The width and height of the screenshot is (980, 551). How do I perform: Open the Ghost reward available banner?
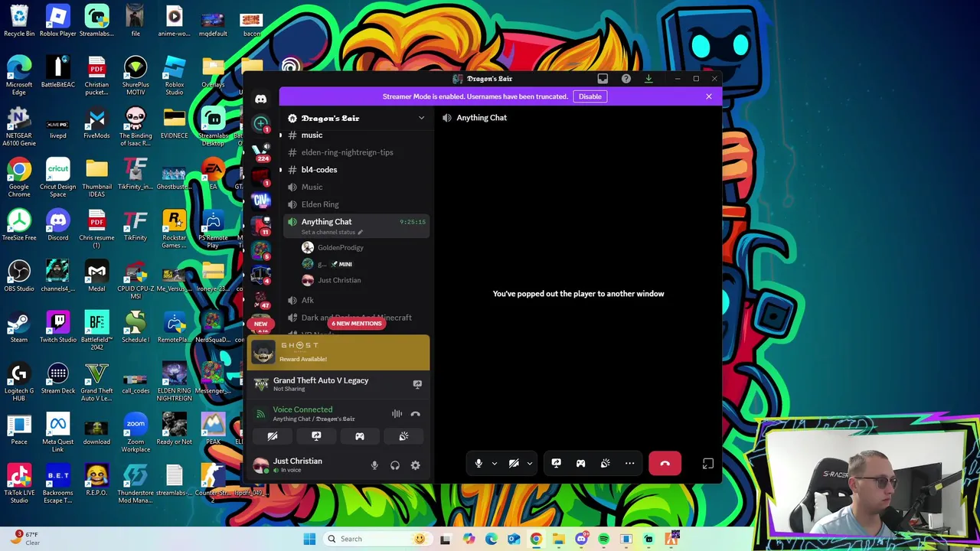pyautogui.click(x=338, y=352)
